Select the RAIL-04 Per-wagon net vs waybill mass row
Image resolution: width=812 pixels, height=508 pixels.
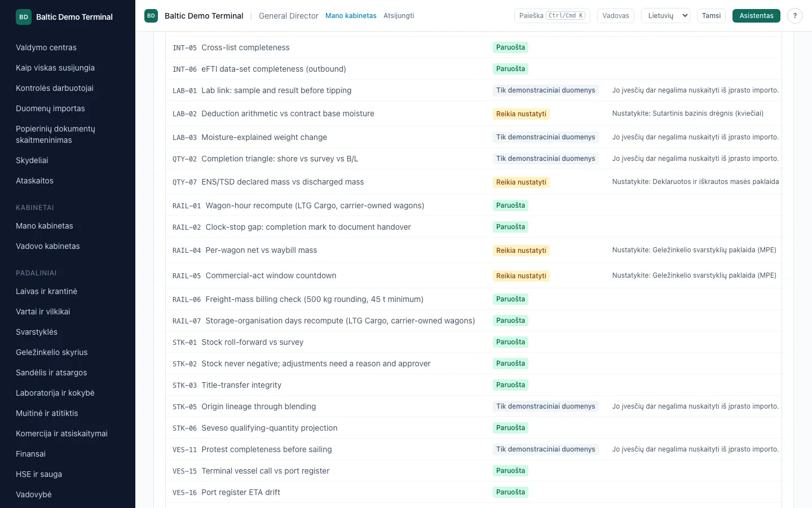click(x=474, y=250)
